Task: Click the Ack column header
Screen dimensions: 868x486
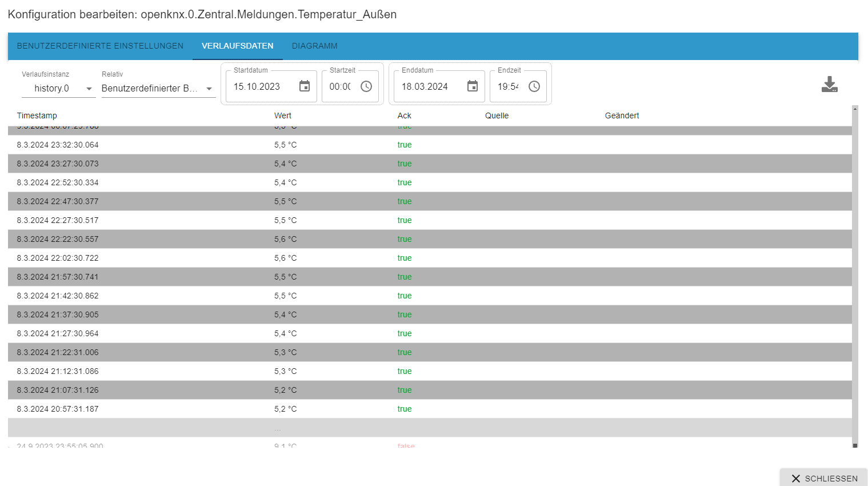Action: (405, 115)
